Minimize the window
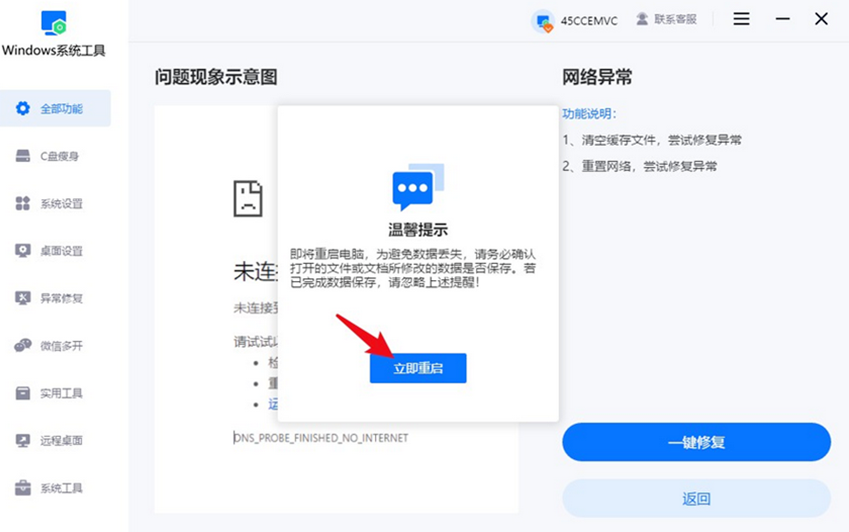The image size is (849, 532). click(782, 19)
